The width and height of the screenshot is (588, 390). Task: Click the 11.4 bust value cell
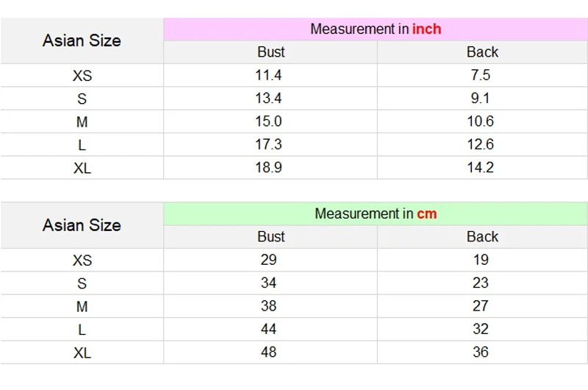268,75
